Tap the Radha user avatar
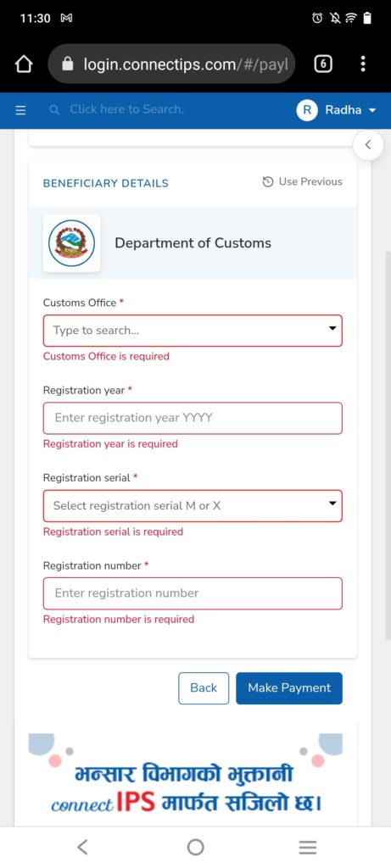The width and height of the screenshot is (391, 868). 307,110
